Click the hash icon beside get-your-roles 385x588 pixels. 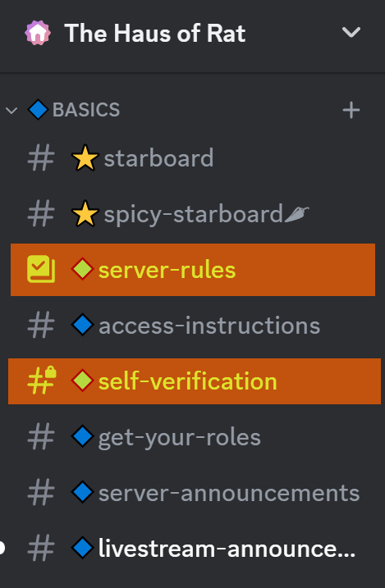(x=41, y=437)
